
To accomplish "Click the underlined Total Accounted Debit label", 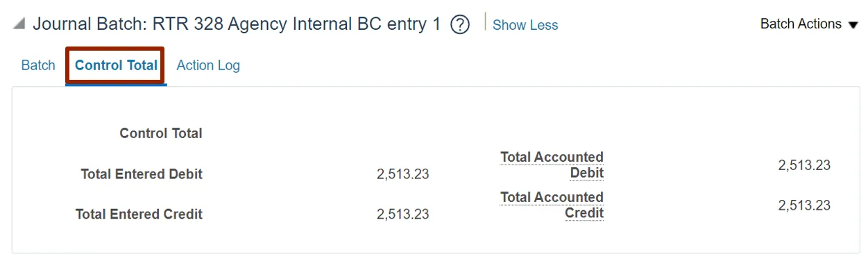I will (552, 165).
